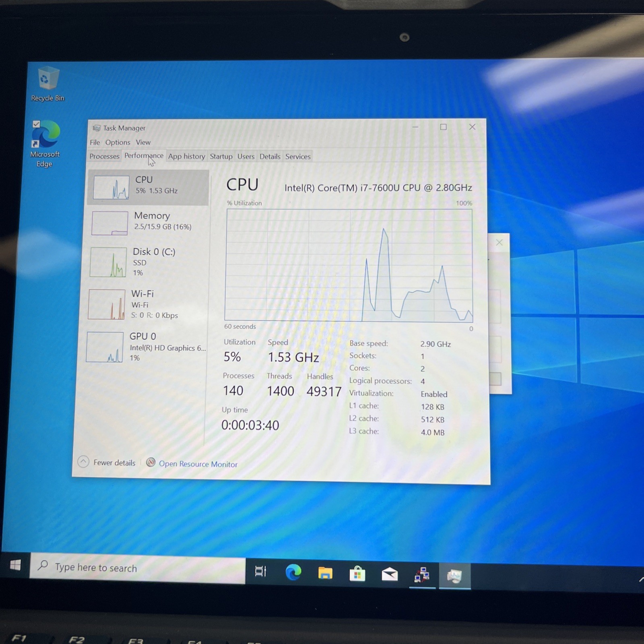
Task: Click the Utilization value 5%
Action: coord(232,357)
